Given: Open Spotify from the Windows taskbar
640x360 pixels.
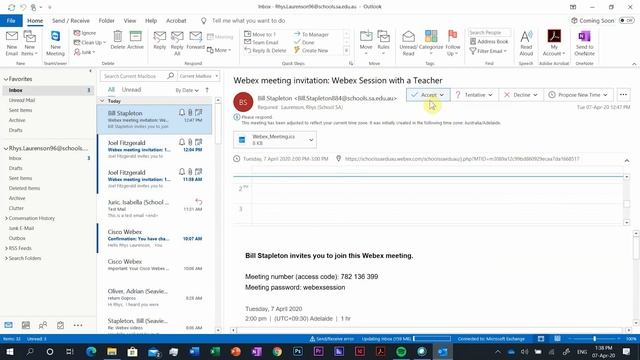Looking at the screenshot, I should [x=401, y=351].
